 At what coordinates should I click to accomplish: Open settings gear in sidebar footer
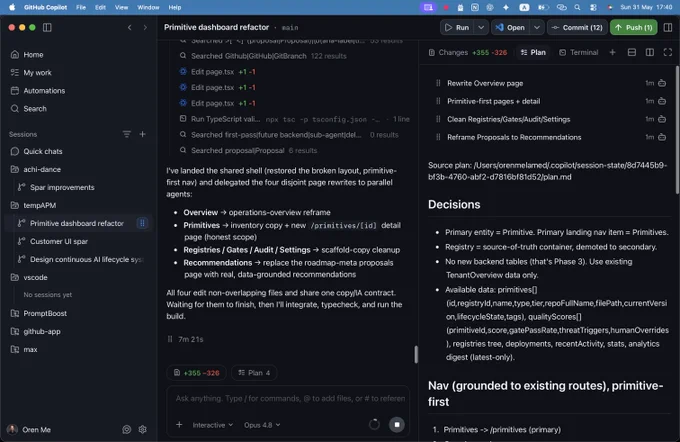click(143, 429)
